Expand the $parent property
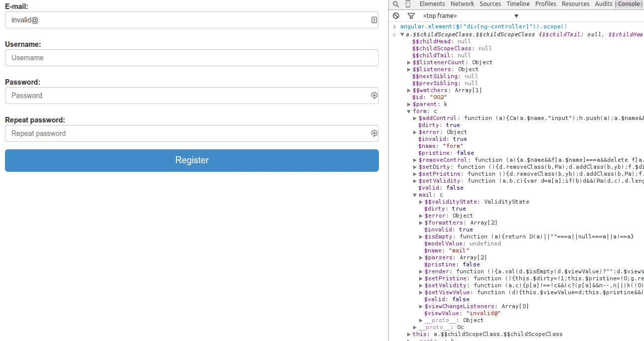 click(409, 105)
